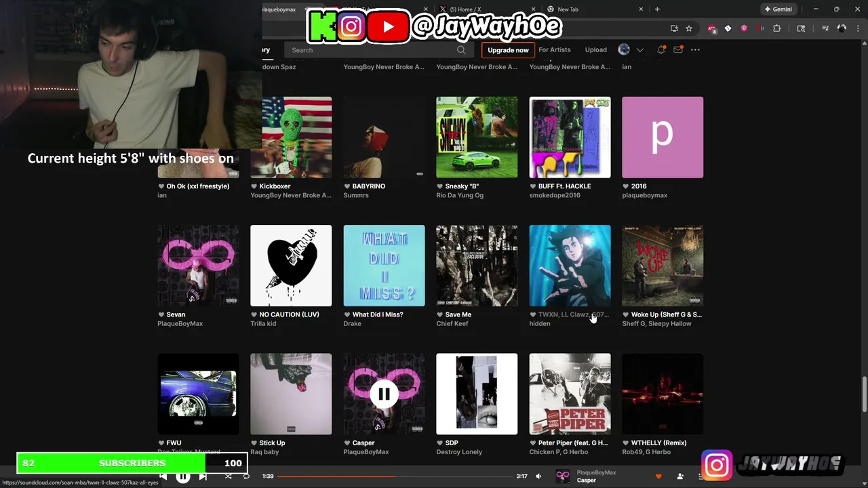Open the Oh Ok (xxl freestyle) title

(x=198, y=186)
